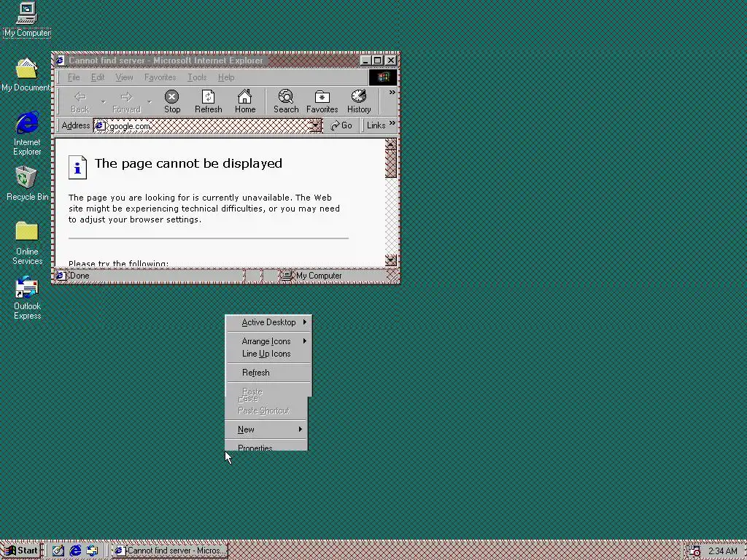Click the Internet Explorer title bar icon
The width and height of the screenshot is (747, 560).
(60, 61)
